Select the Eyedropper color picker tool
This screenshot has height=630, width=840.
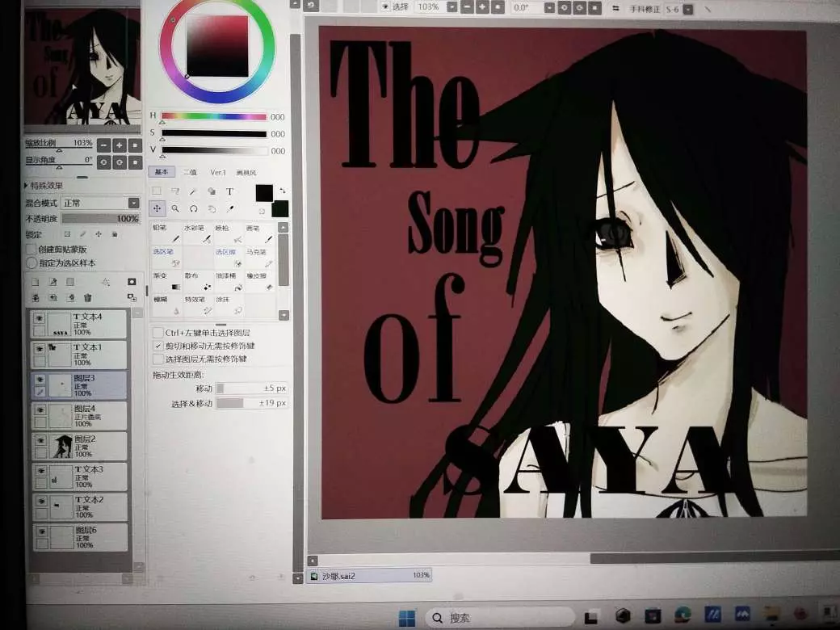pyautogui.click(x=230, y=209)
